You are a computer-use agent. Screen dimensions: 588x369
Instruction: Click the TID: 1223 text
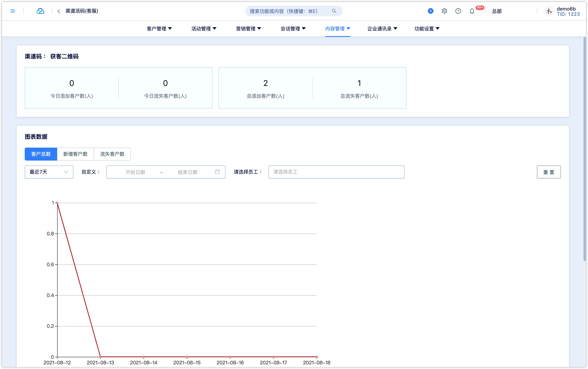pos(568,14)
